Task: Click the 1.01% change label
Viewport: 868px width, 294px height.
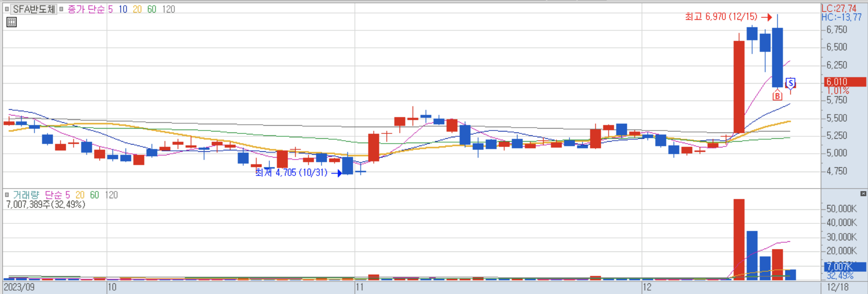Action: pyautogui.click(x=838, y=91)
